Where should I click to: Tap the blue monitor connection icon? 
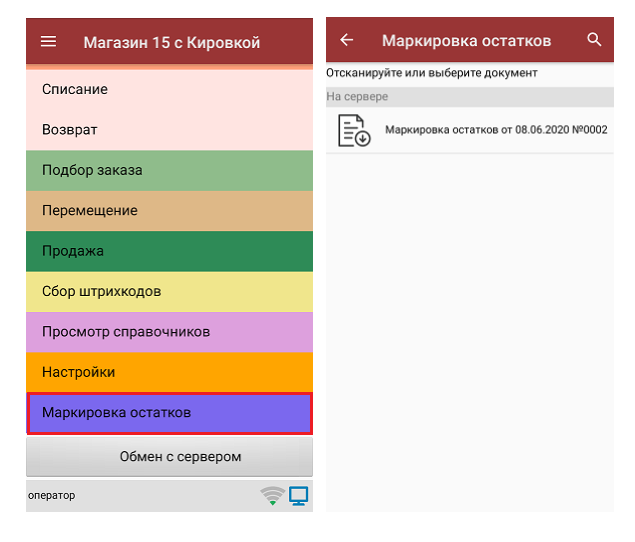pos(299,496)
